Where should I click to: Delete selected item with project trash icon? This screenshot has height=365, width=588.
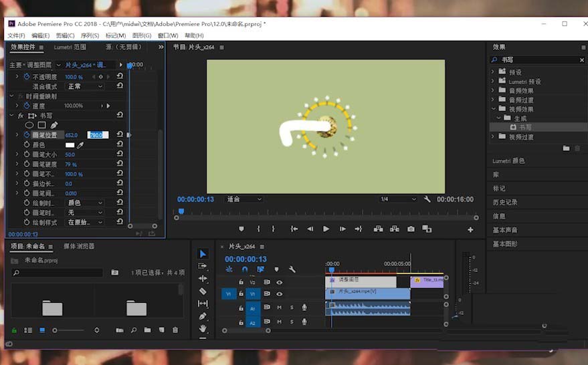175,330
